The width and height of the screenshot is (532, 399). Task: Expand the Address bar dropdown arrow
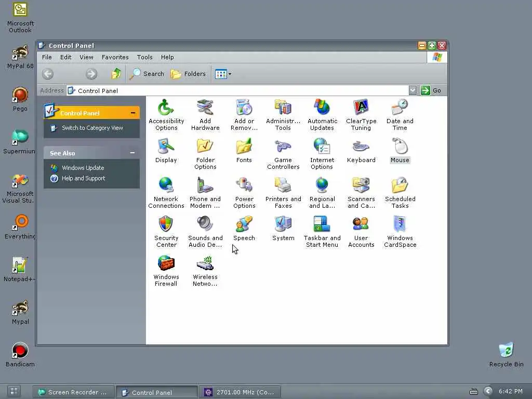coord(413,90)
